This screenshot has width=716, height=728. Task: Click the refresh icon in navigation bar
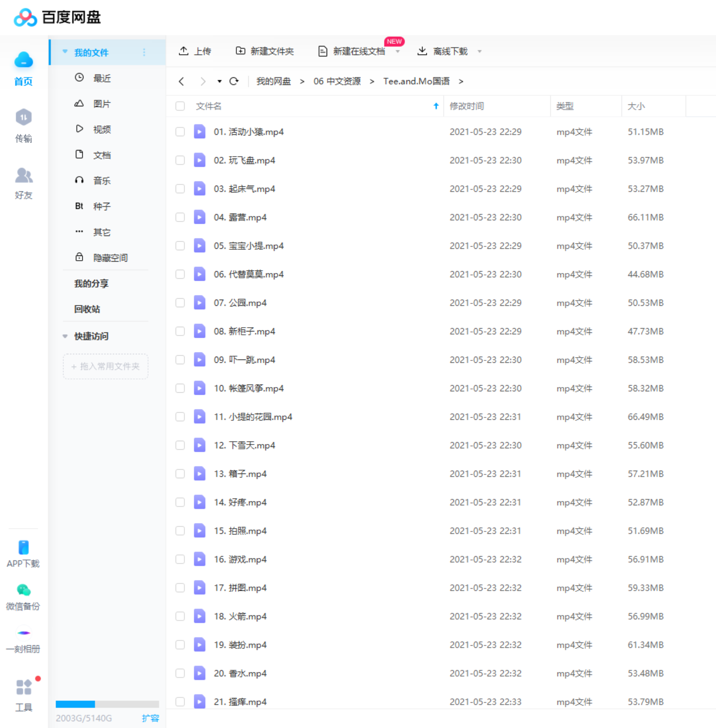click(x=234, y=81)
